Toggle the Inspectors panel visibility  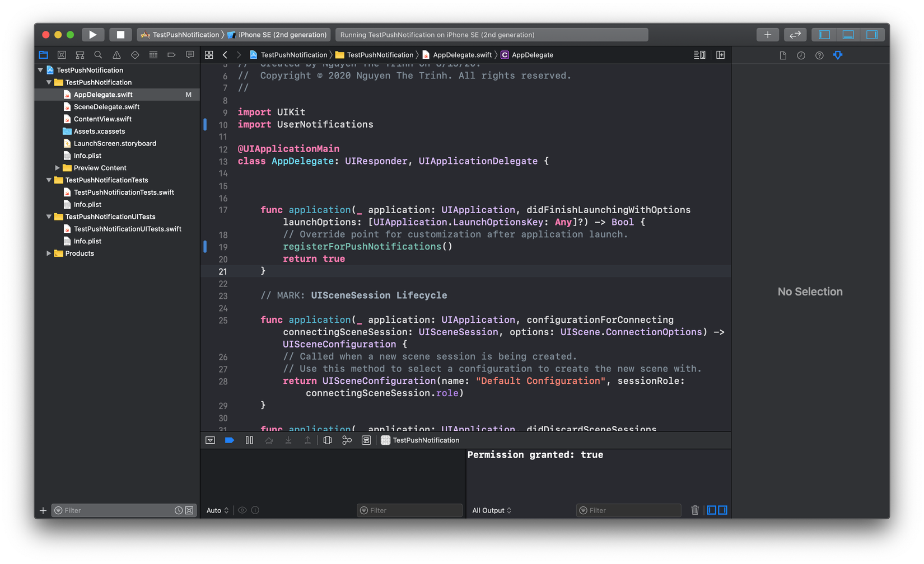(872, 35)
